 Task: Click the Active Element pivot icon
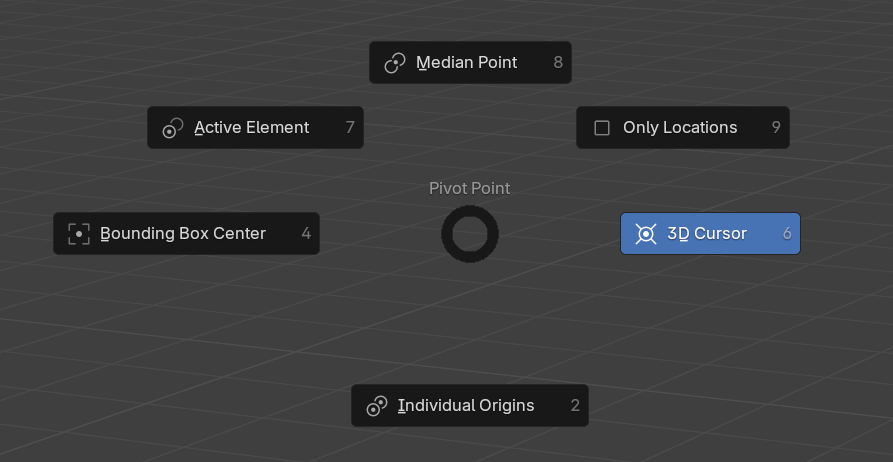(x=173, y=128)
